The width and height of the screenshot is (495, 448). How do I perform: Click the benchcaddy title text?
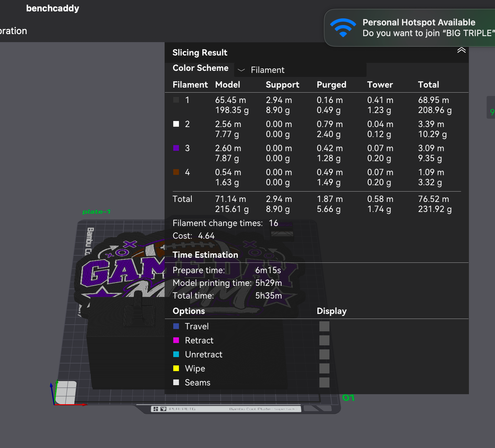click(53, 8)
